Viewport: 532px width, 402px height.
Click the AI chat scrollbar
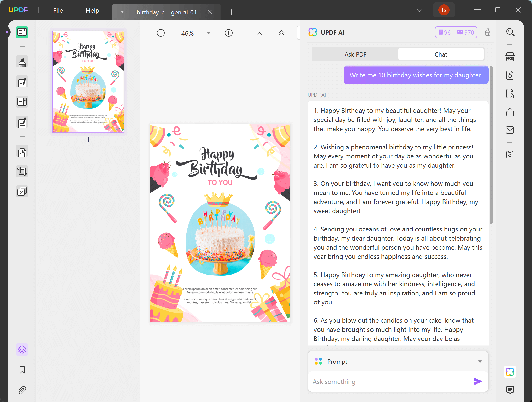pos(491,144)
